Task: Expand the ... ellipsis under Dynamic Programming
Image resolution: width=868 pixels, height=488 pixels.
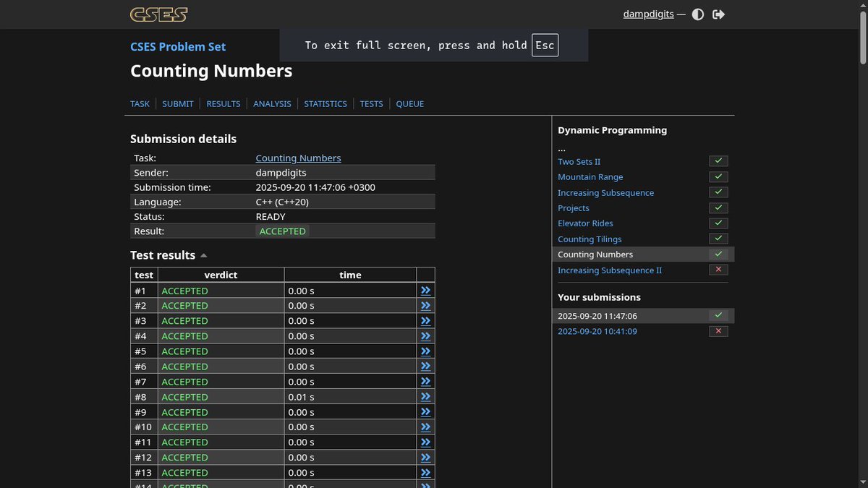Action: click(x=561, y=148)
